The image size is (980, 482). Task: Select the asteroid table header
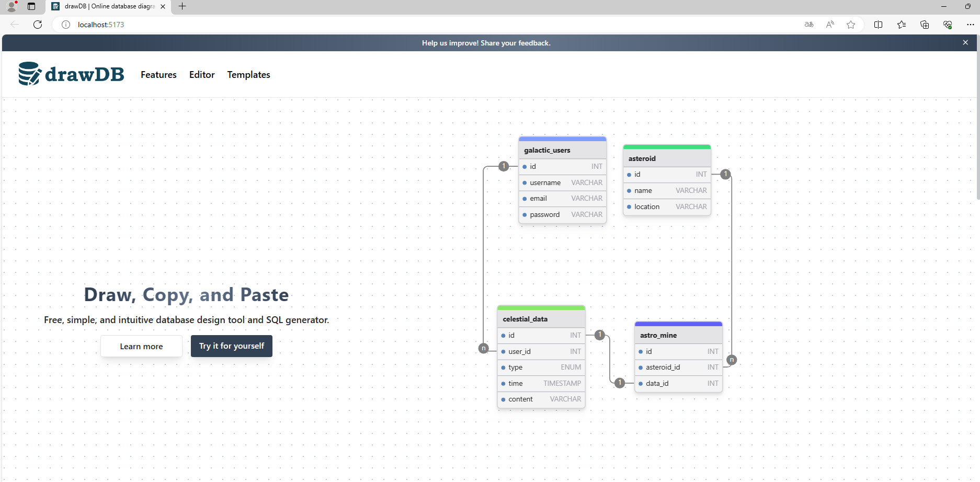(667, 158)
